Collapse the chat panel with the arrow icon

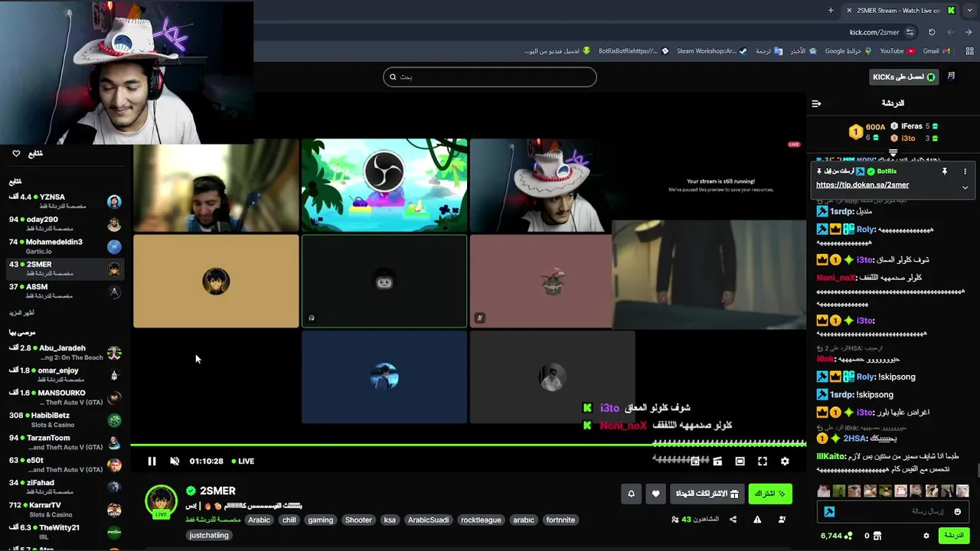[816, 103]
